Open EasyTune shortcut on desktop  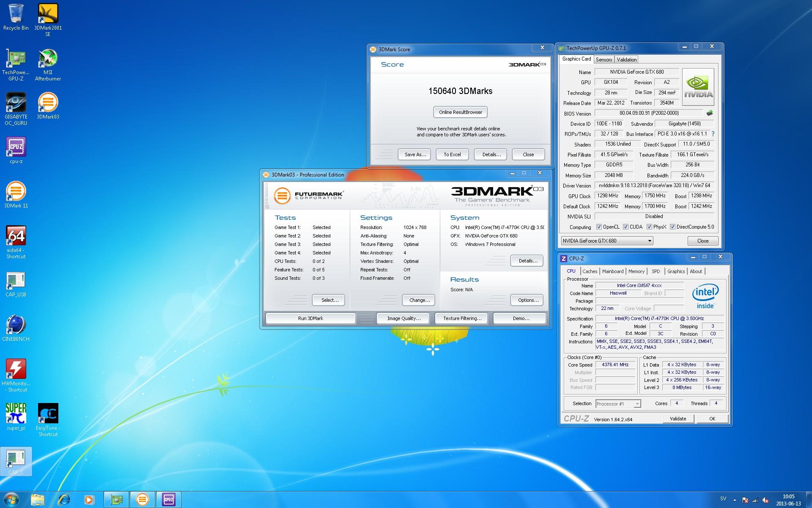(48, 420)
